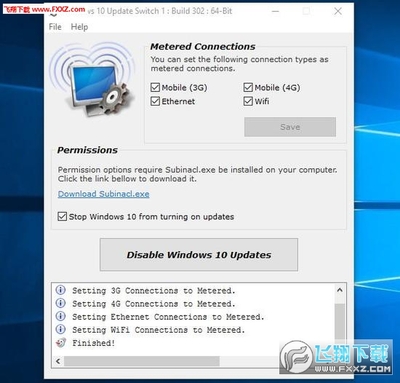Click the Finished! status icon in log
This screenshot has height=383, width=400.
[x=60, y=342]
